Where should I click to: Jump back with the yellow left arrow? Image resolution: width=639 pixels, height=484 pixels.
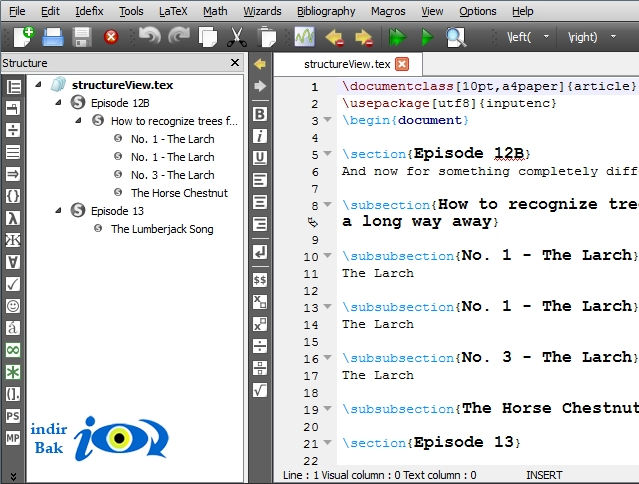tap(260, 64)
